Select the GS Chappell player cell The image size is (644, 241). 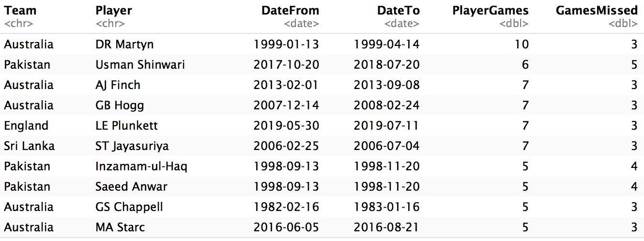[x=129, y=207]
